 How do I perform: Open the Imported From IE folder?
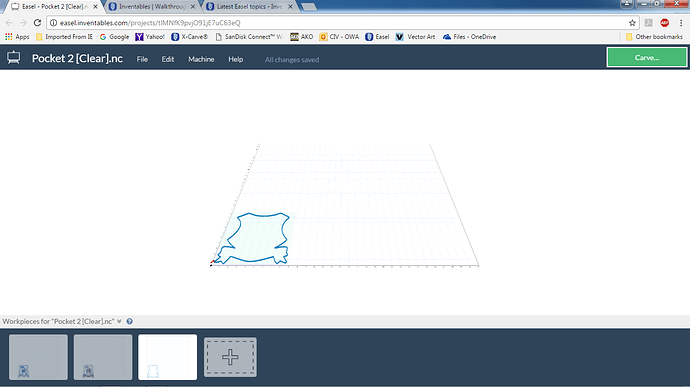point(64,37)
